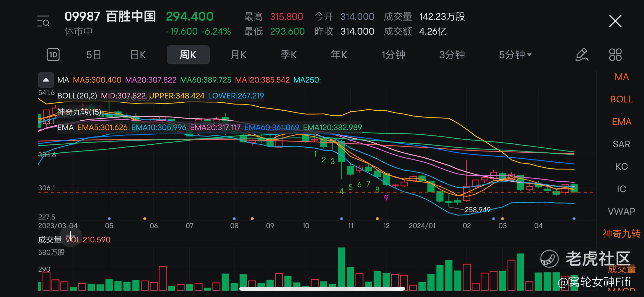Click the LOWER:267.219 Bollinger value

pyautogui.click(x=236, y=96)
